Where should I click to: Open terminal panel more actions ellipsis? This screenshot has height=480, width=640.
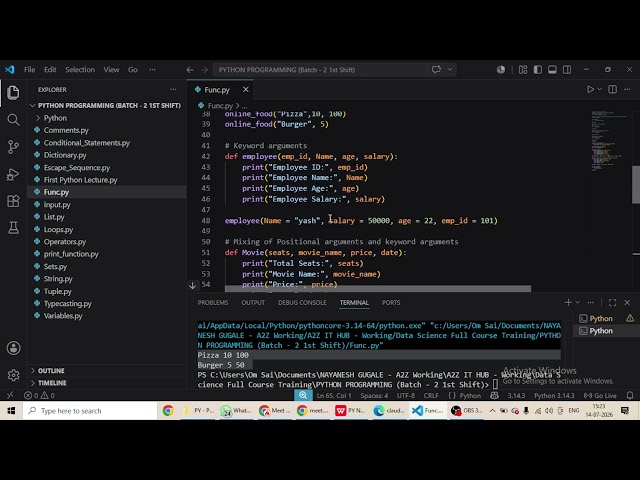[591, 302]
